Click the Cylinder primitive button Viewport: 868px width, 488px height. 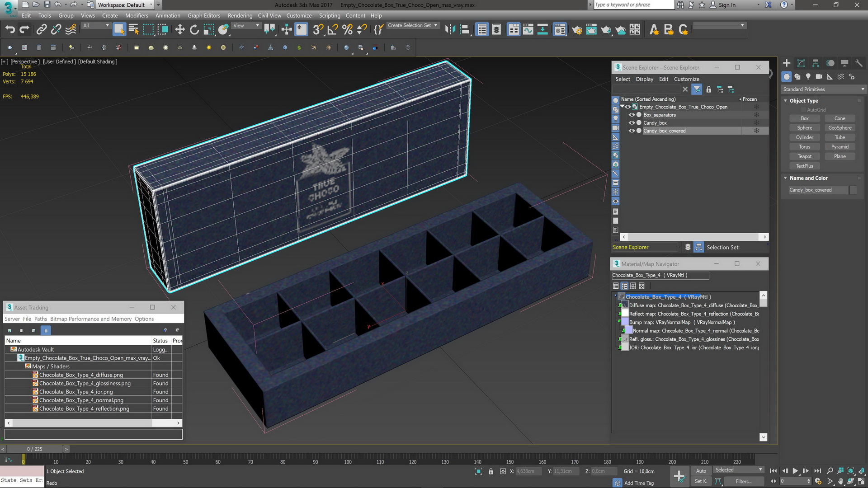[x=805, y=137]
